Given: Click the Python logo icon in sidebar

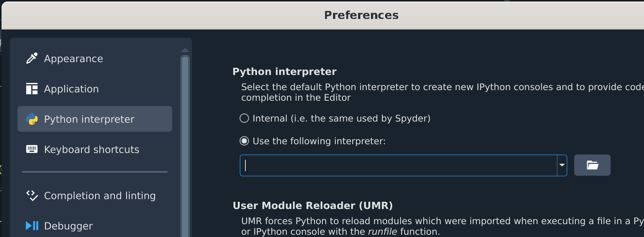Looking at the screenshot, I should pyautogui.click(x=32, y=119).
